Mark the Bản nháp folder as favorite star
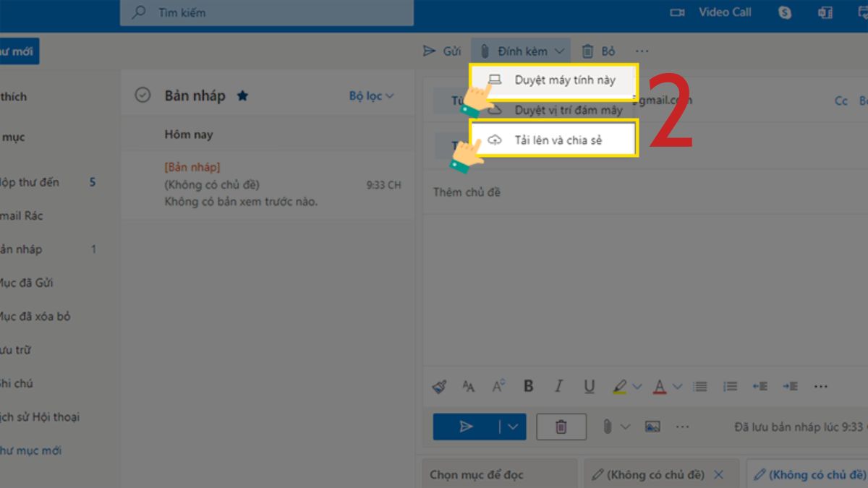This screenshot has height=488, width=868. 242,95
